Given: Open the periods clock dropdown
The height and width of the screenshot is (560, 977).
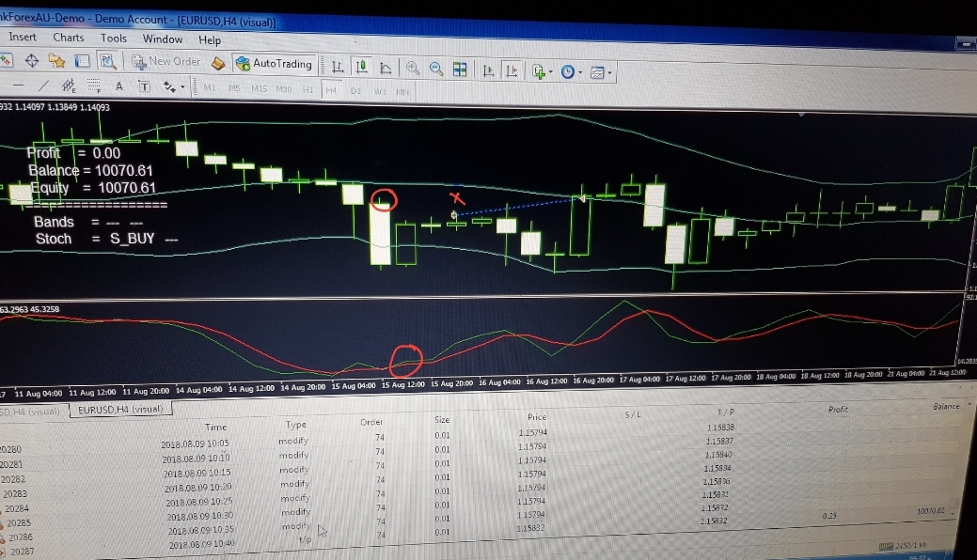Looking at the screenshot, I should (x=570, y=72).
